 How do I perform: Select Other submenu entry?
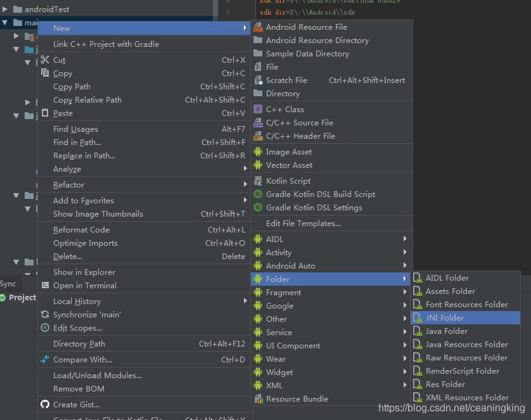[x=331, y=319]
